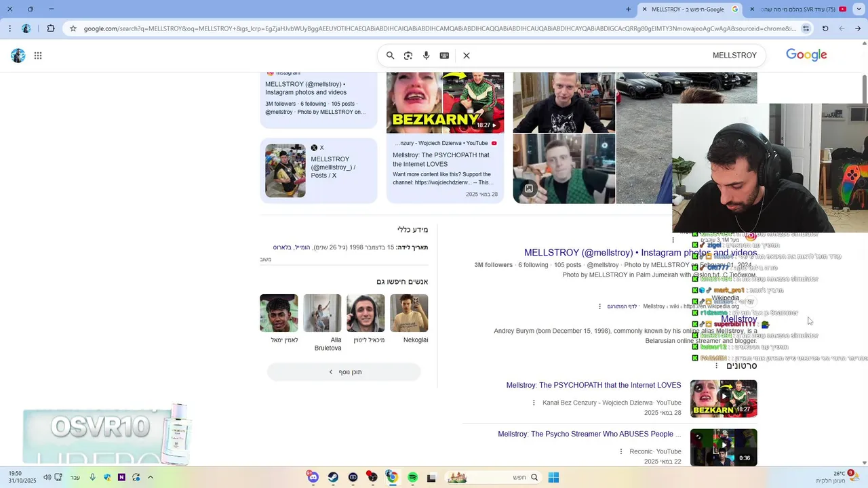Open the Videos section options menu

pos(716,366)
